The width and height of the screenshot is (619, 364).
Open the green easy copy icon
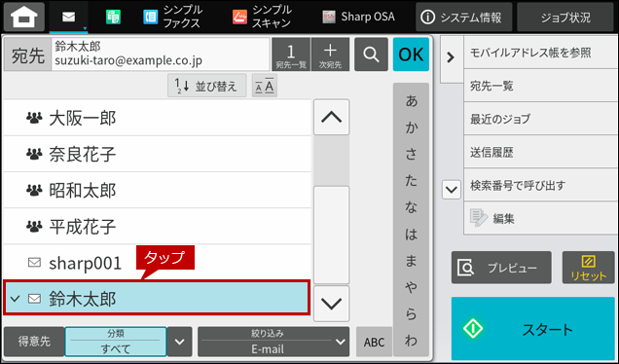pyautogui.click(x=113, y=18)
